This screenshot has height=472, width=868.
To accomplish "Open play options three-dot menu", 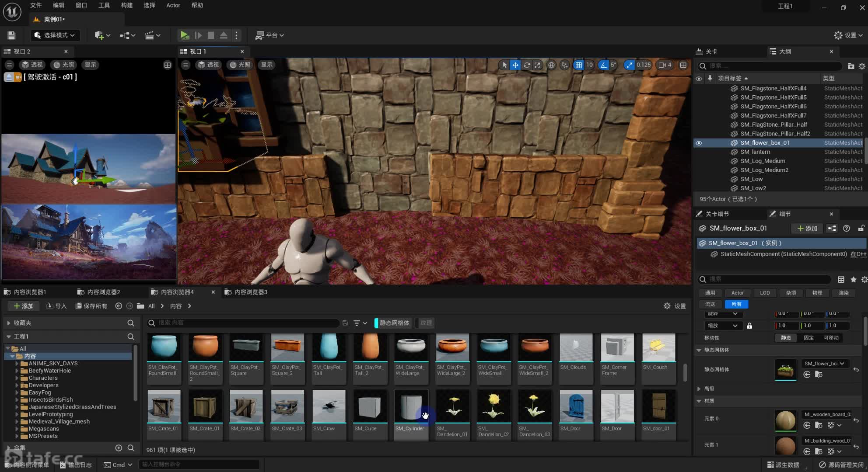I will click(236, 35).
